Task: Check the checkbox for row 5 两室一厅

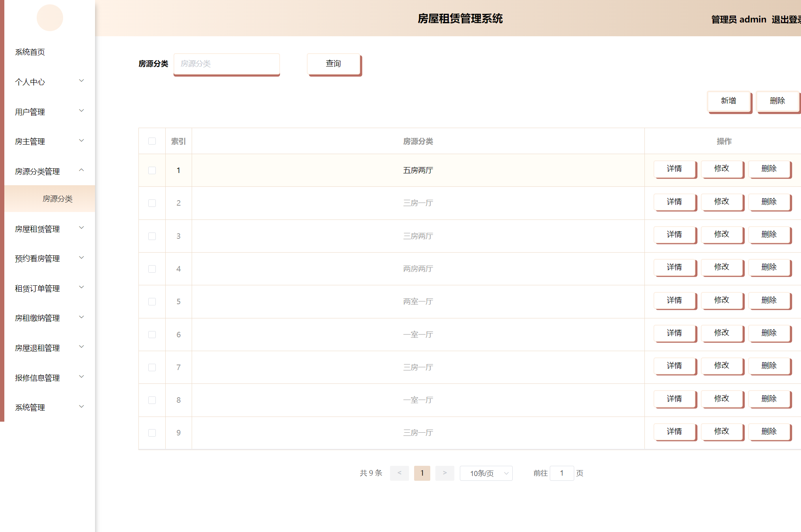Action: coord(152,301)
